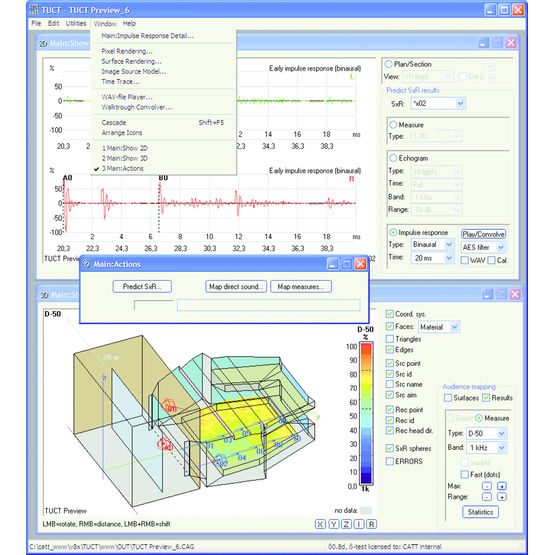Click the Map measures... button
This screenshot has height=555, width=555.
click(301, 287)
